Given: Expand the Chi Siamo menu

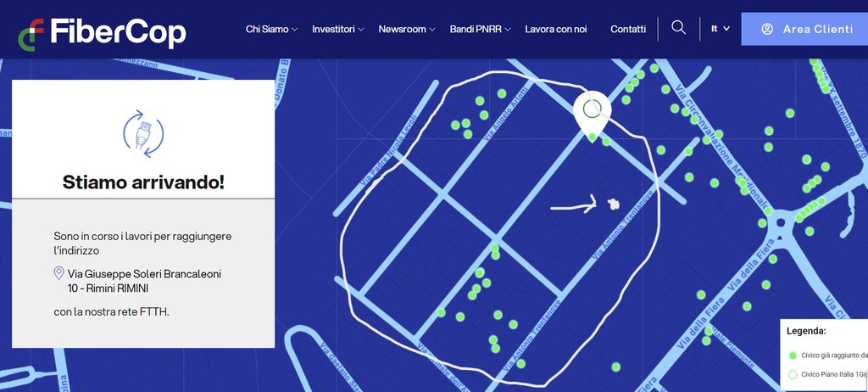Looking at the screenshot, I should coord(271,29).
